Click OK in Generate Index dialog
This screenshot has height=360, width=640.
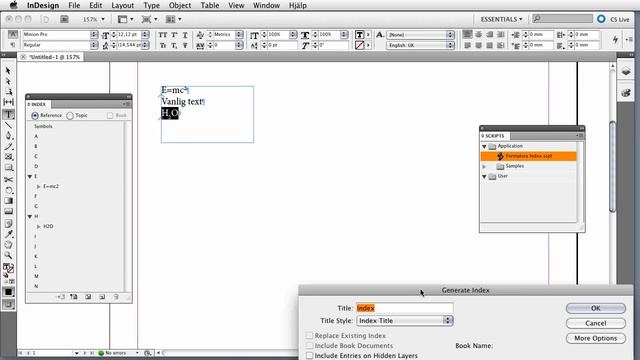[596, 308]
